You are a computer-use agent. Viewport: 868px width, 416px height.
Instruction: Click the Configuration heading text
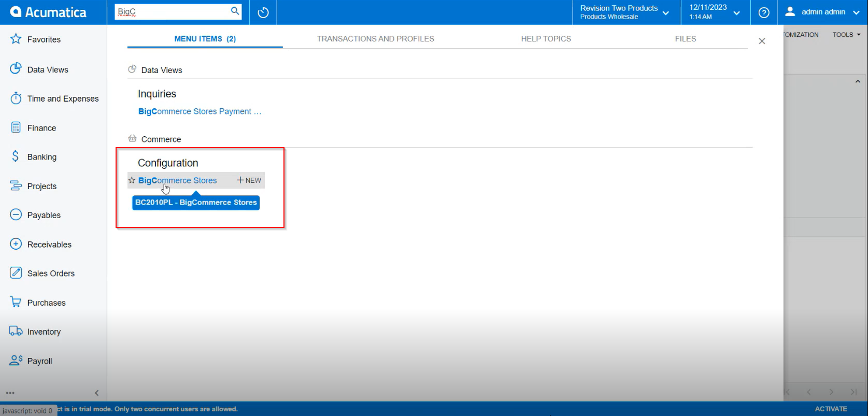[168, 163]
